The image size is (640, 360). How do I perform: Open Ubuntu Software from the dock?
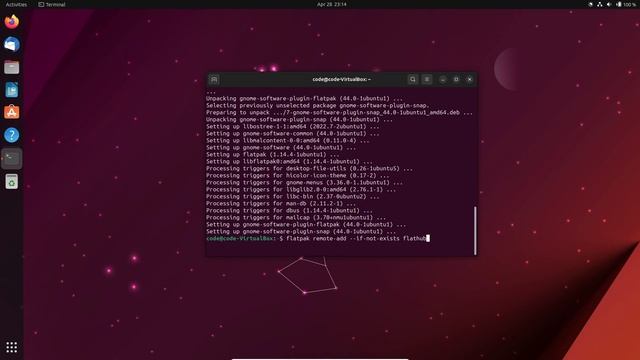click(11, 112)
